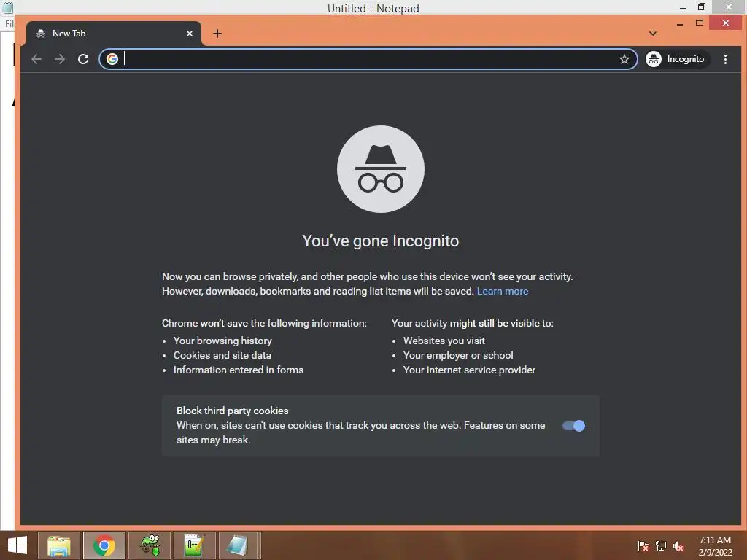
Task: Toggle Block third-party cookies switch
Action: pos(573,426)
